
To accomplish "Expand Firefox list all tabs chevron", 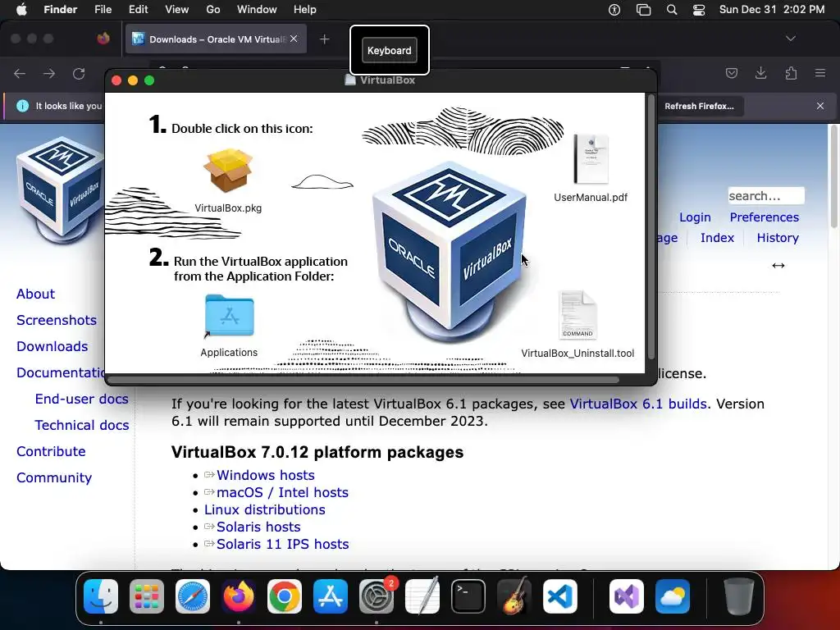I will coord(791,39).
